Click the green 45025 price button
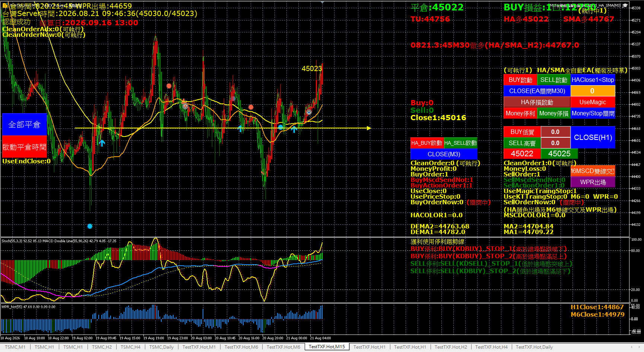The height and width of the screenshot is (352, 644). (x=559, y=154)
